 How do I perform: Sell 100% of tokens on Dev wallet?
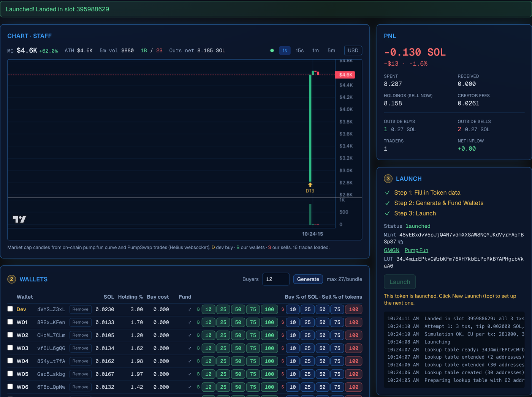click(354, 309)
